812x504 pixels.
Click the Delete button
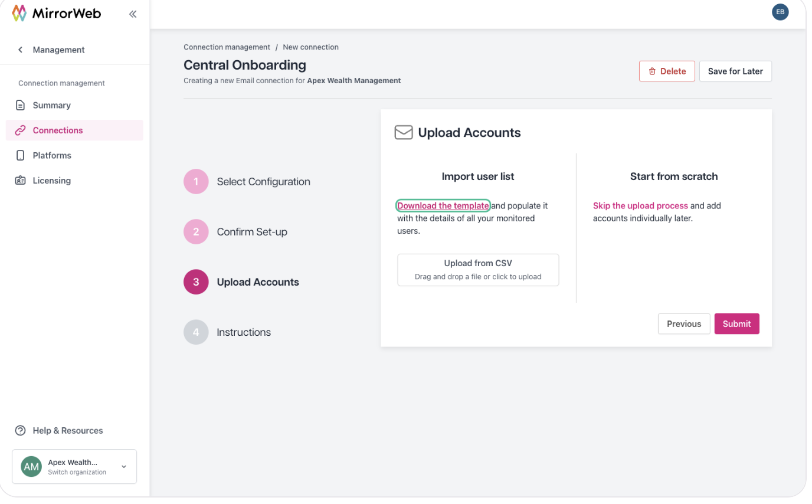tap(667, 71)
